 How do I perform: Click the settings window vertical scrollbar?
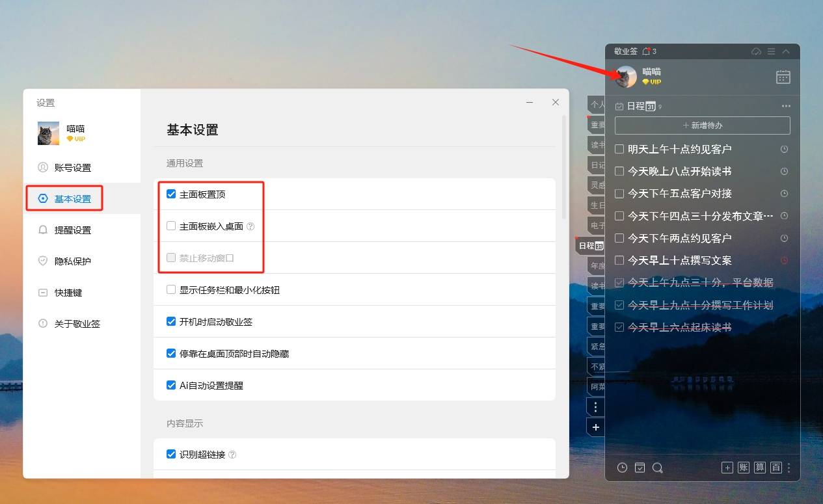pos(564,168)
